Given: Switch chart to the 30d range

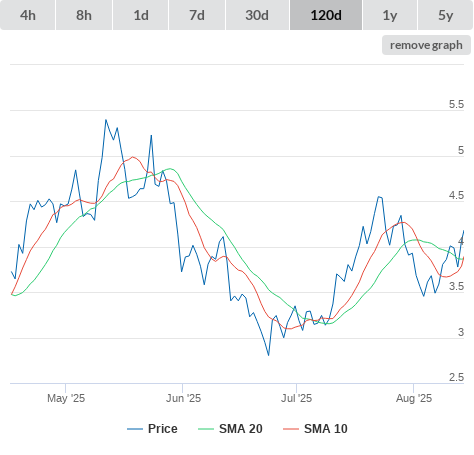Looking at the screenshot, I should 257,15.
